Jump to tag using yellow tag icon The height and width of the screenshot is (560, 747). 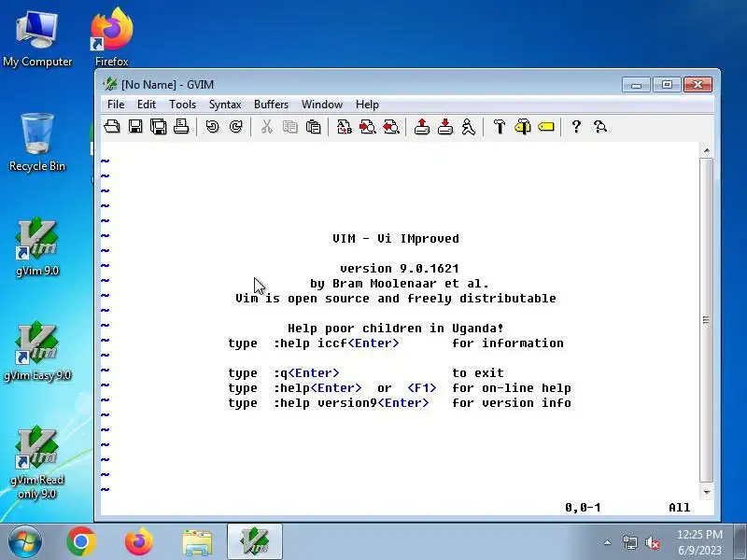coord(546,127)
